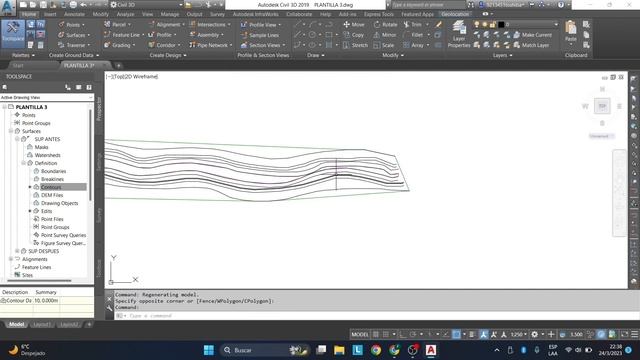Open the Civil 3D workspace selector

tap(146, 5)
